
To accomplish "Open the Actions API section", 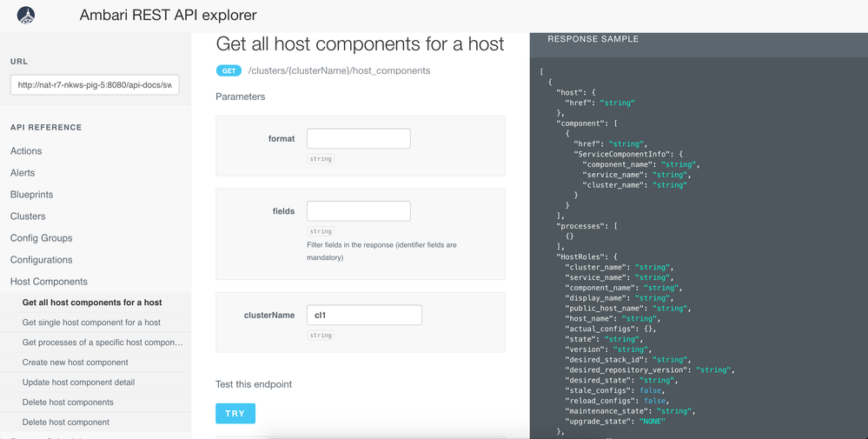I will [26, 151].
